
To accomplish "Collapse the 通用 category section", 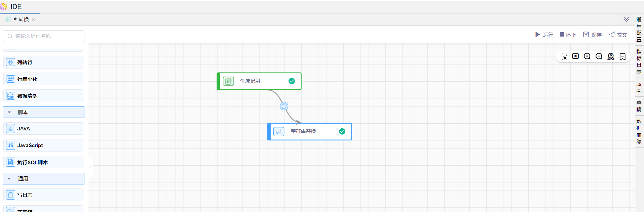I will [x=9, y=179].
